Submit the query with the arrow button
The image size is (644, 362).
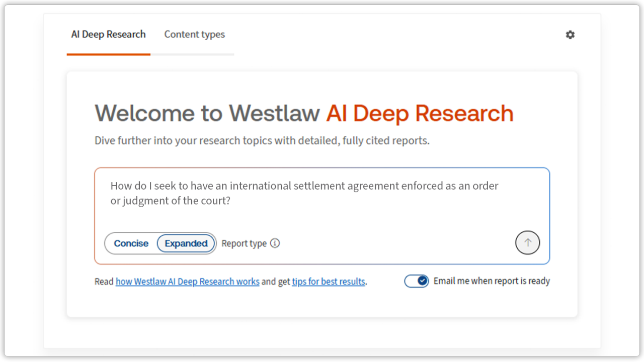click(x=527, y=243)
